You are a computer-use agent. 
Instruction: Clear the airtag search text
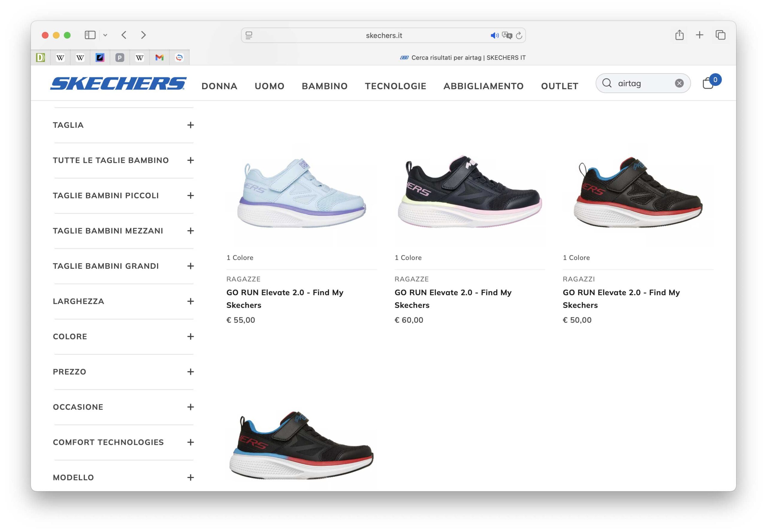point(679,83)
